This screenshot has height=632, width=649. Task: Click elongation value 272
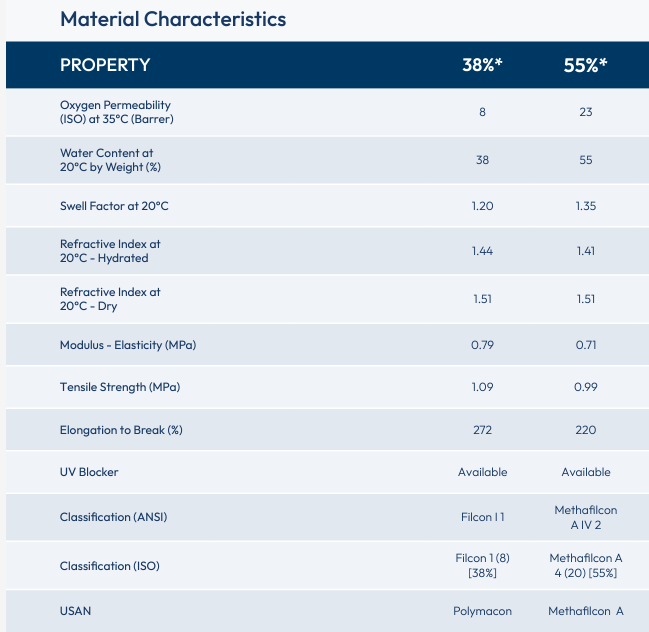click(482, 430)
